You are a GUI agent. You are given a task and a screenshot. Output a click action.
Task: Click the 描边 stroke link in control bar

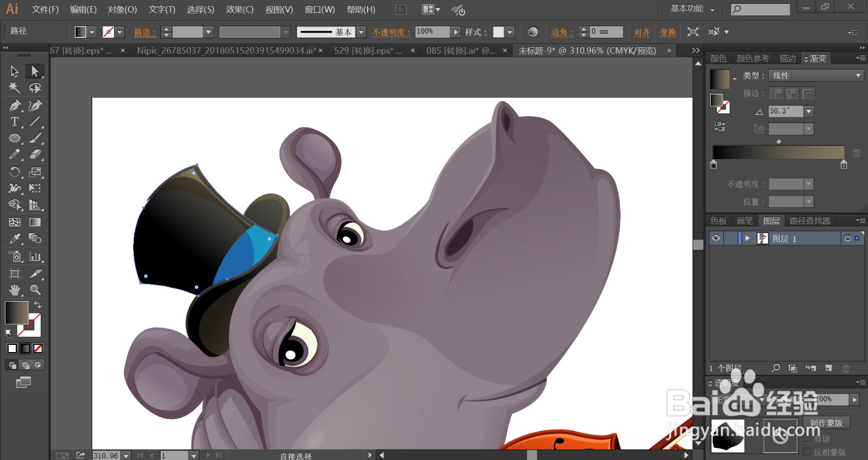pos(145,32)
